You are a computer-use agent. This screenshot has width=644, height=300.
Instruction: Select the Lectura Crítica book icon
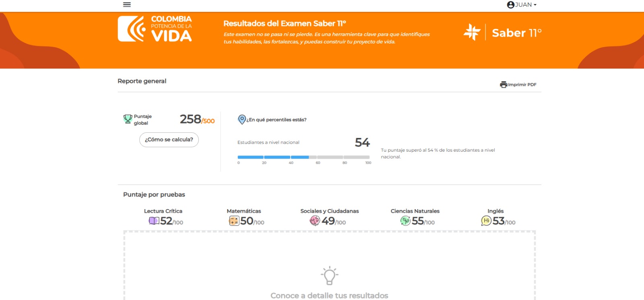point(154,221)
